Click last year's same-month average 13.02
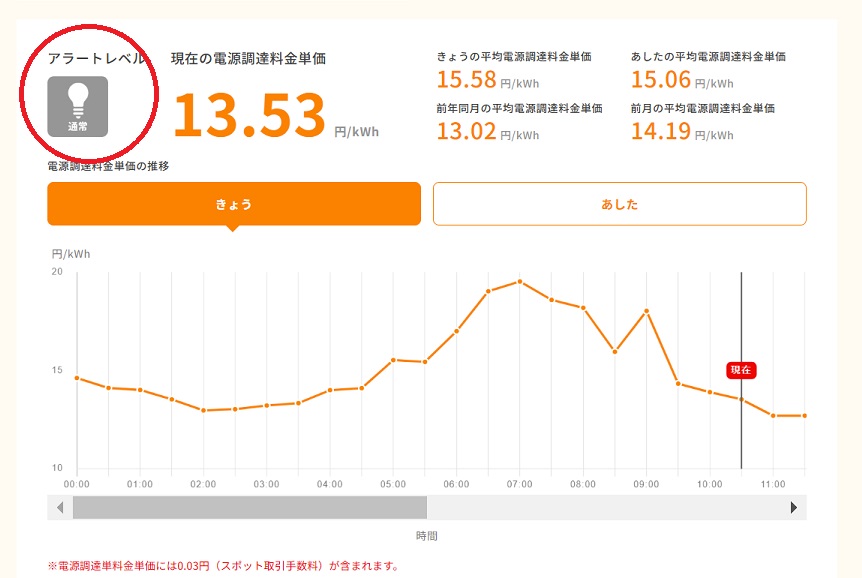This screenshot has height=578, width=862. [467, 130]
